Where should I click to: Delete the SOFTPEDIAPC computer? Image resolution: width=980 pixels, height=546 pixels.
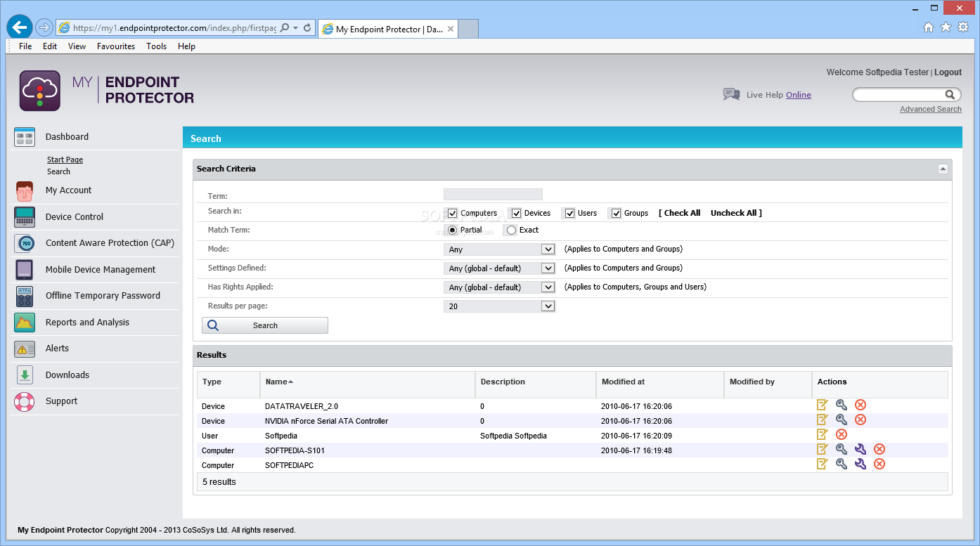click(x=879, y=464)
